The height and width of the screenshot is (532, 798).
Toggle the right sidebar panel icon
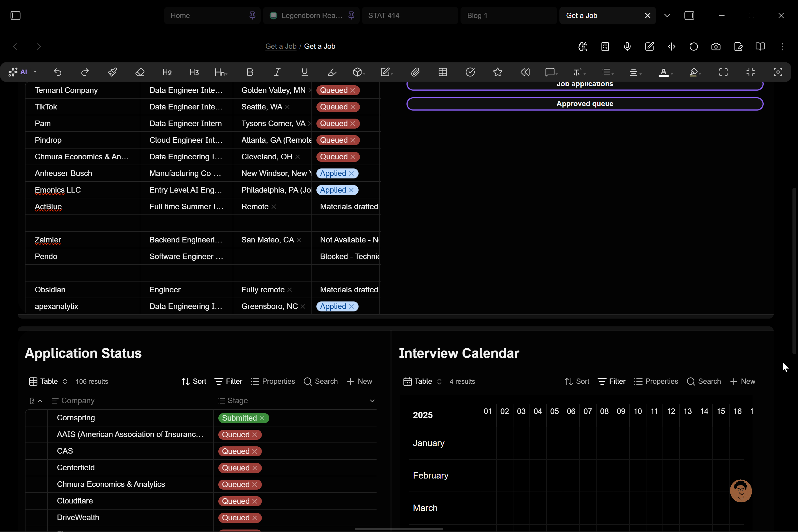689,16
